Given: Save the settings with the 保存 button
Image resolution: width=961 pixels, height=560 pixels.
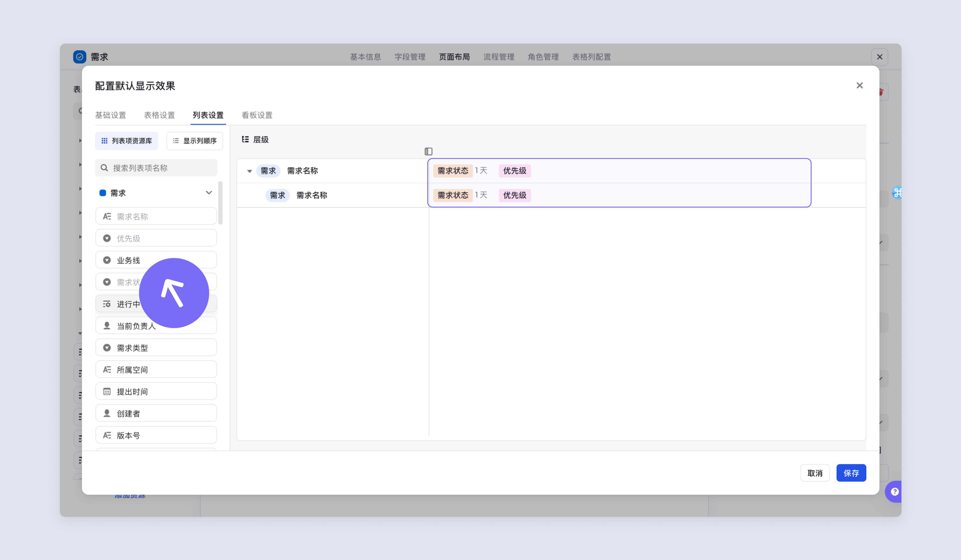Looking at the screenshot, I should click(x=851, y=473).
